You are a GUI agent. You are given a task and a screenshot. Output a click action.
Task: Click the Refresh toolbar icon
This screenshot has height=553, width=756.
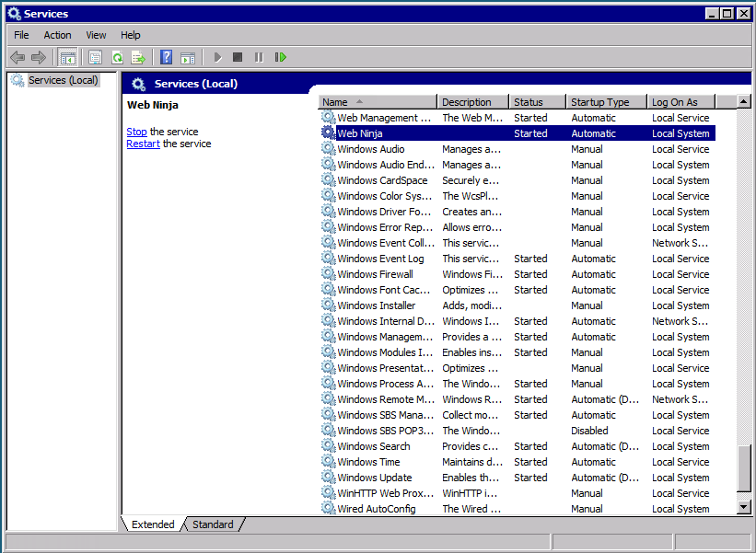[117, 57]
